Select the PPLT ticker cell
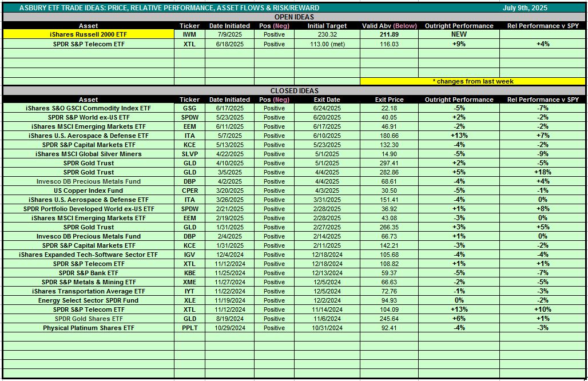This screenshot has height=381, width=588. (189, 328)
